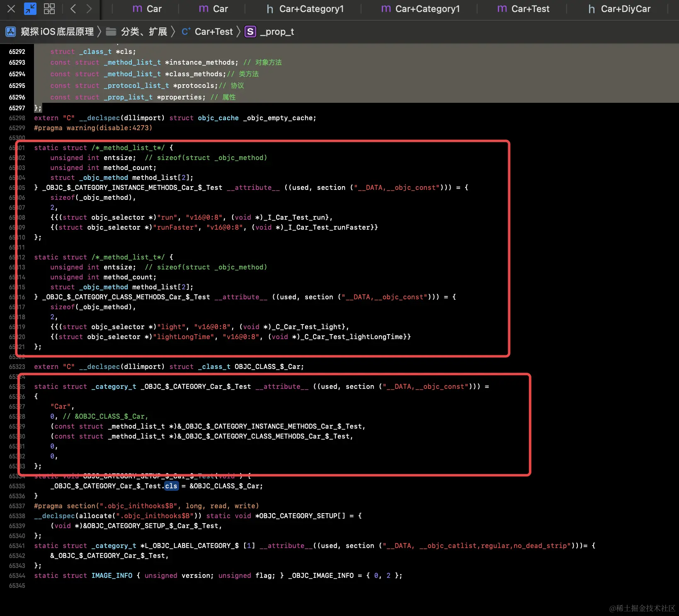Click line number 65335 in gutter
679x616 pixels.
tap(17, 486)
